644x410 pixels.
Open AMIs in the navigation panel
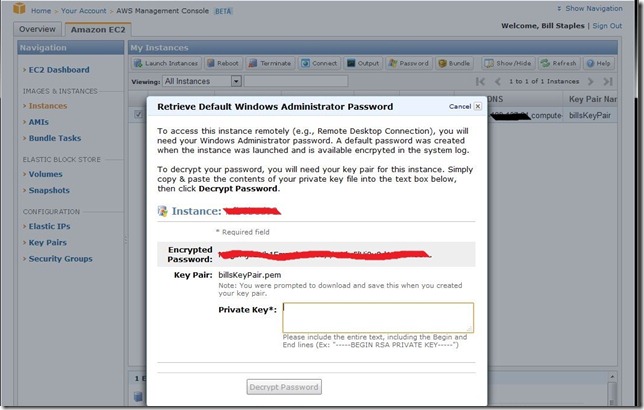pos(39,122)
